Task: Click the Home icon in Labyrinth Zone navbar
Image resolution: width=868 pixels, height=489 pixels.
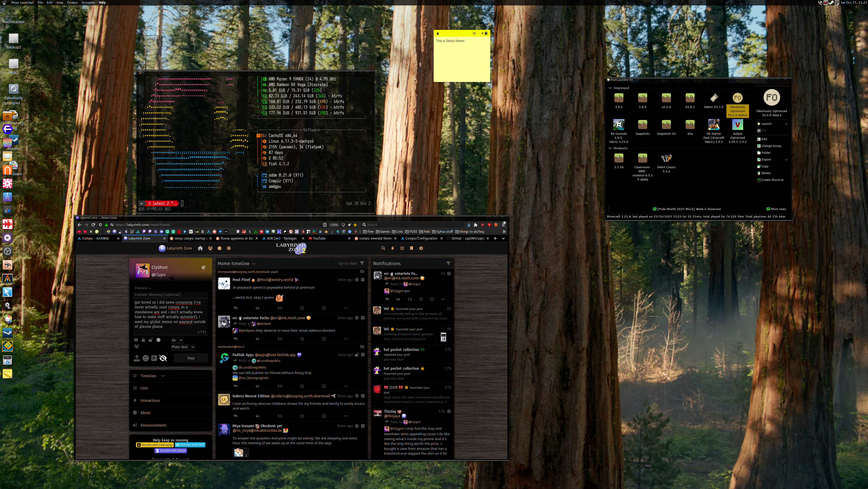Action: click(x=200, y=248)
